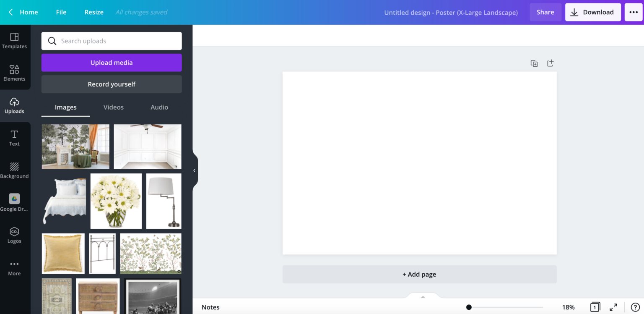Click the Search uploads field
644x314 pixels.
pyautogui.click(x=112, y=41)
